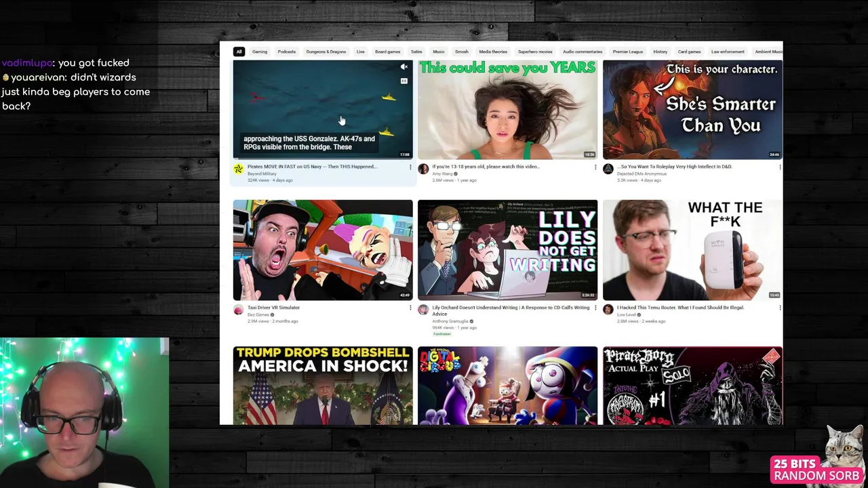Screen dimensions: 868x488
Task: Visit Anthony Gramuglia channel name link
Action: pos(450,322)
